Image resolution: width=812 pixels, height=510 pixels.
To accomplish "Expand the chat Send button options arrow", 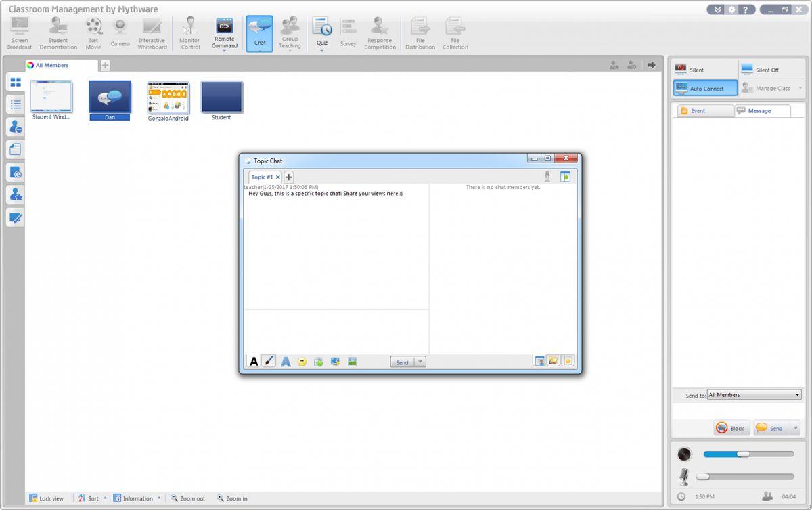I will pyautogui.click(x=420, y=362).
